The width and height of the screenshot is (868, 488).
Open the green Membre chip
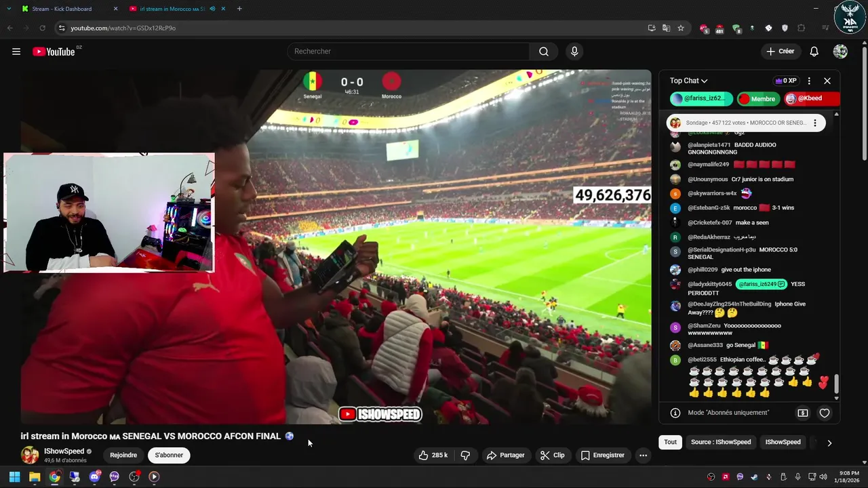pos(759,99)
